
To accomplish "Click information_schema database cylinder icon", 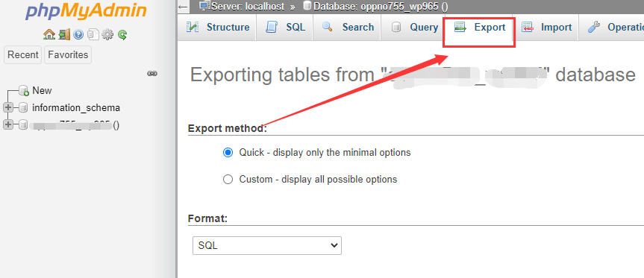I will coord(23,108).
